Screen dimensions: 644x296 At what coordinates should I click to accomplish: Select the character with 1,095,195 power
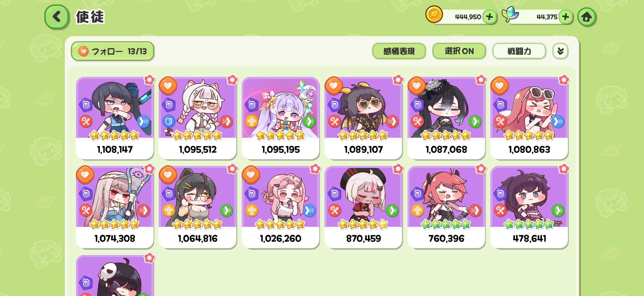pyautogui.click(x=280, y=118)
